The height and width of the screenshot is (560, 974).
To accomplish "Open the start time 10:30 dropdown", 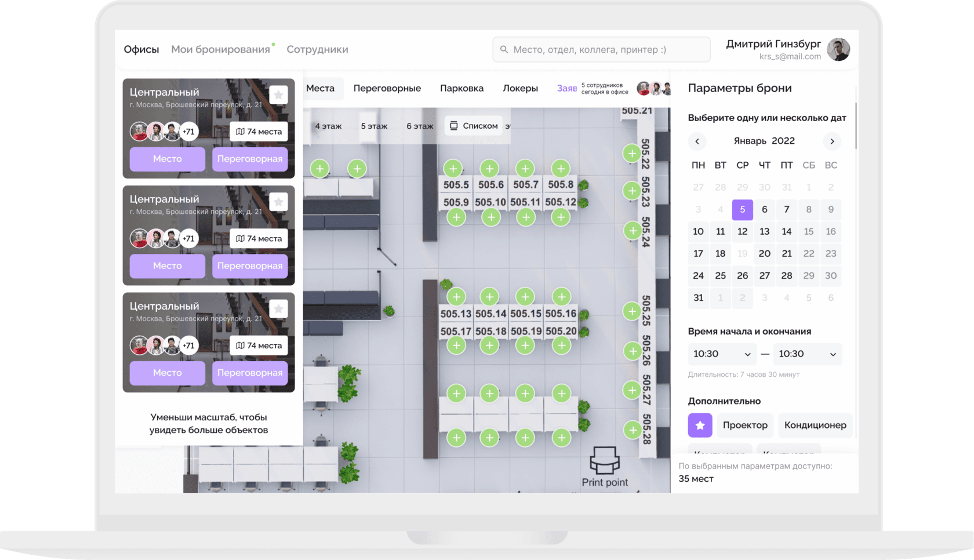I will coord(721,354).
